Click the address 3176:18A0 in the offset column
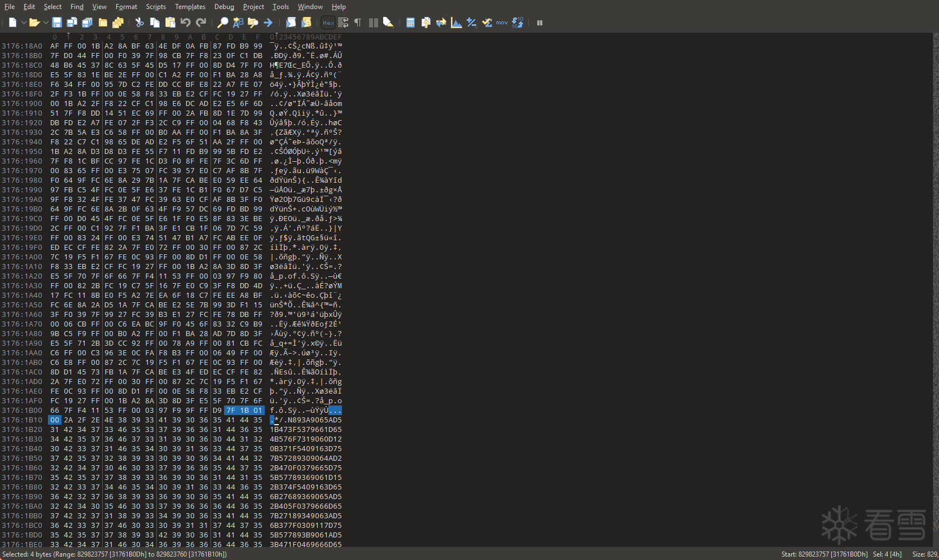 point(22,46)
